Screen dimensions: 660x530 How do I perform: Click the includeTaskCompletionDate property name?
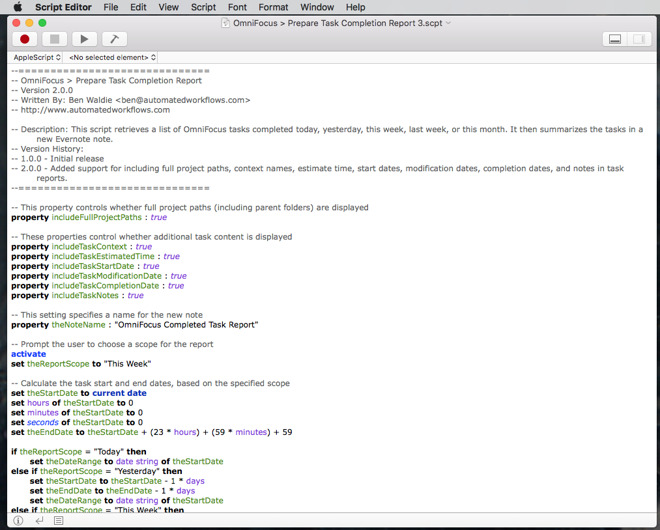coord(105,285)
